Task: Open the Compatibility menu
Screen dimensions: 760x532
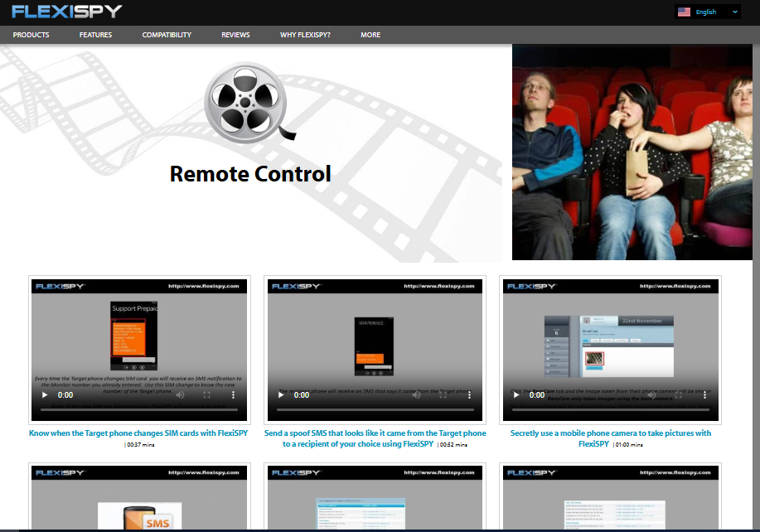Action: (x=167, y=35)
